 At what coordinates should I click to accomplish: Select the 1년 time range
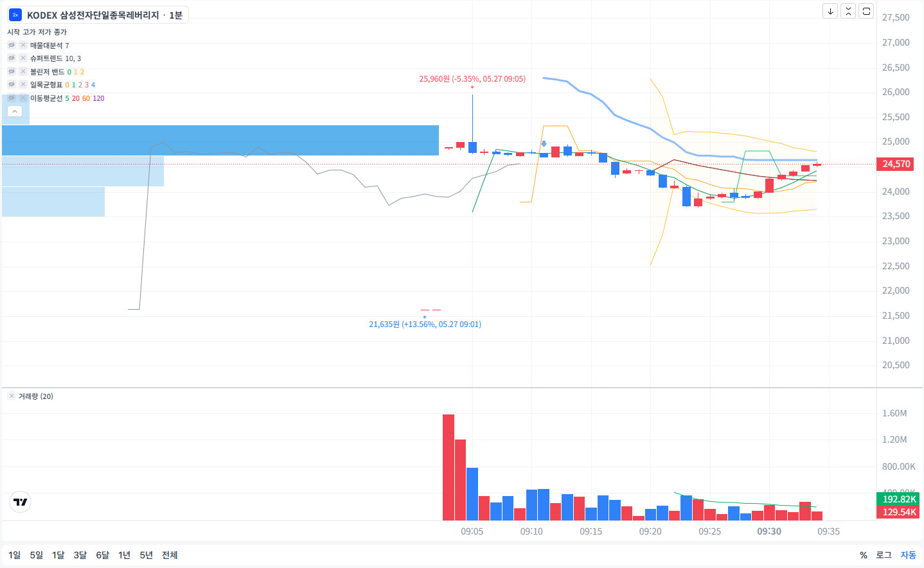(125, 555)
